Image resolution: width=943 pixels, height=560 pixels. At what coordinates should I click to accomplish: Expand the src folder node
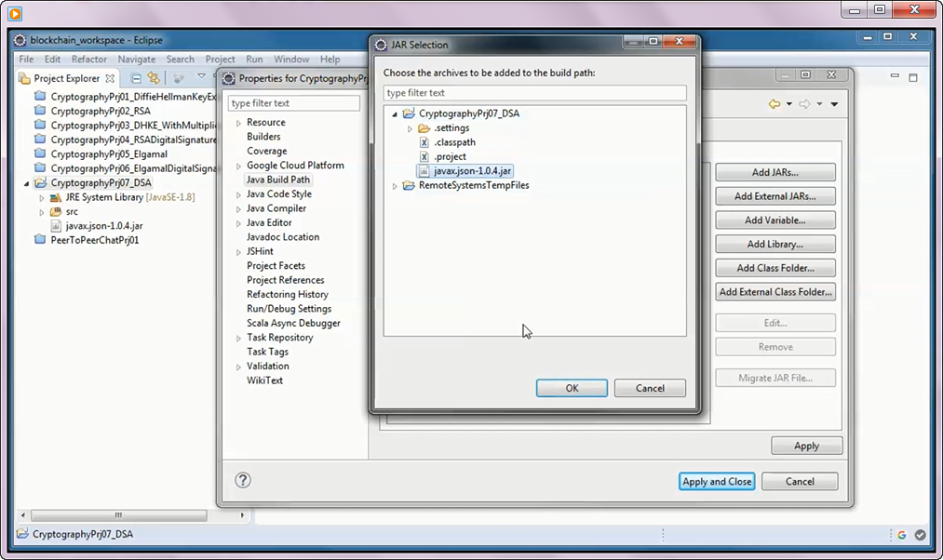tap(42, 212)
